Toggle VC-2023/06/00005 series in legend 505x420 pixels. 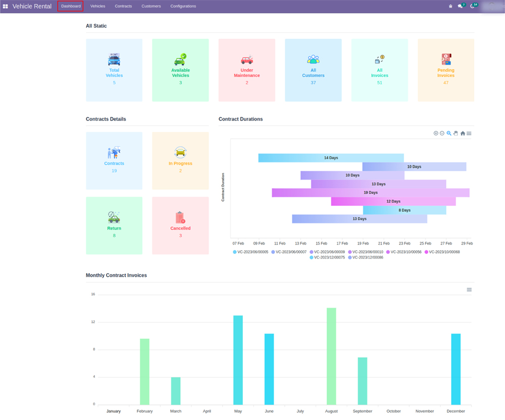click(250, 251)
